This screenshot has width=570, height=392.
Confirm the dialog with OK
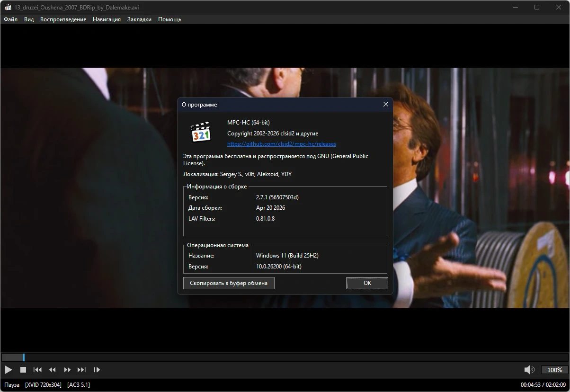pos(367,283)
